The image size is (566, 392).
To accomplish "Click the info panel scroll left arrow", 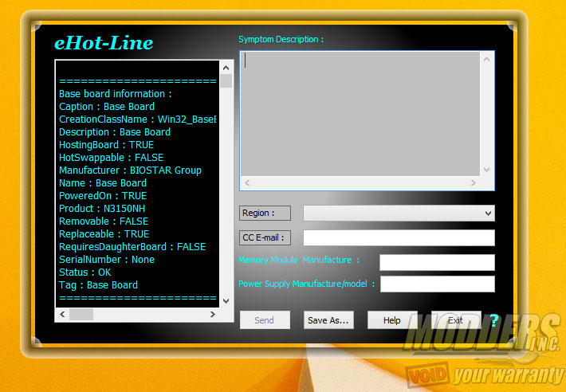I will pos(62,315).
